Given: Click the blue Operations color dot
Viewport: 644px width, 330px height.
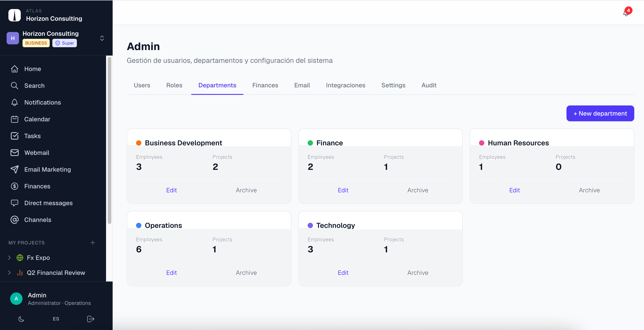Looking at the screenshot, I should (x=139, y=225).
